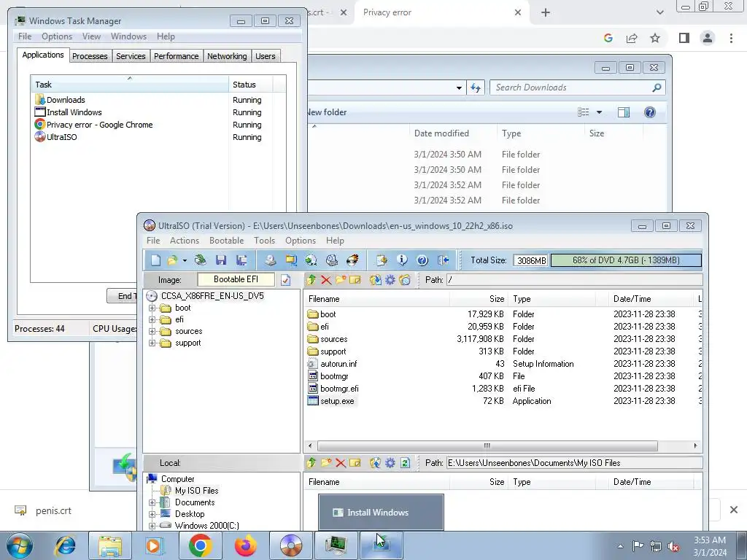Click the Bootable EFI image type button

click(x=236, y=279)
